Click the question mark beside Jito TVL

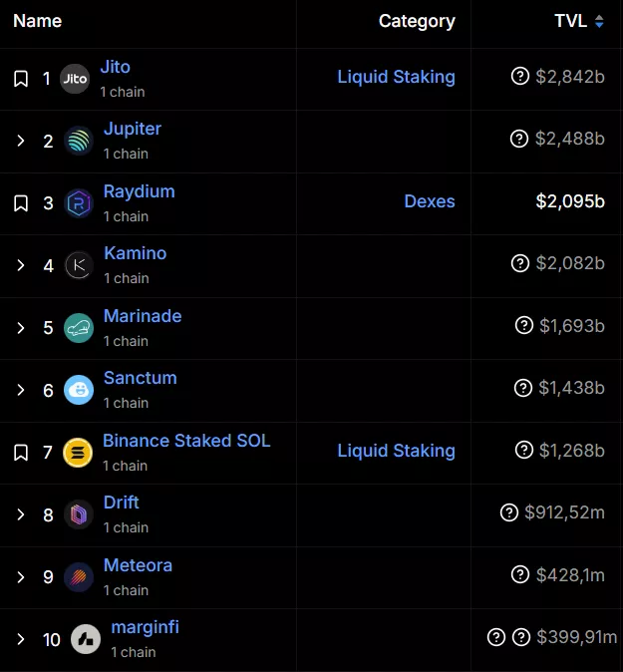point(519,77)
